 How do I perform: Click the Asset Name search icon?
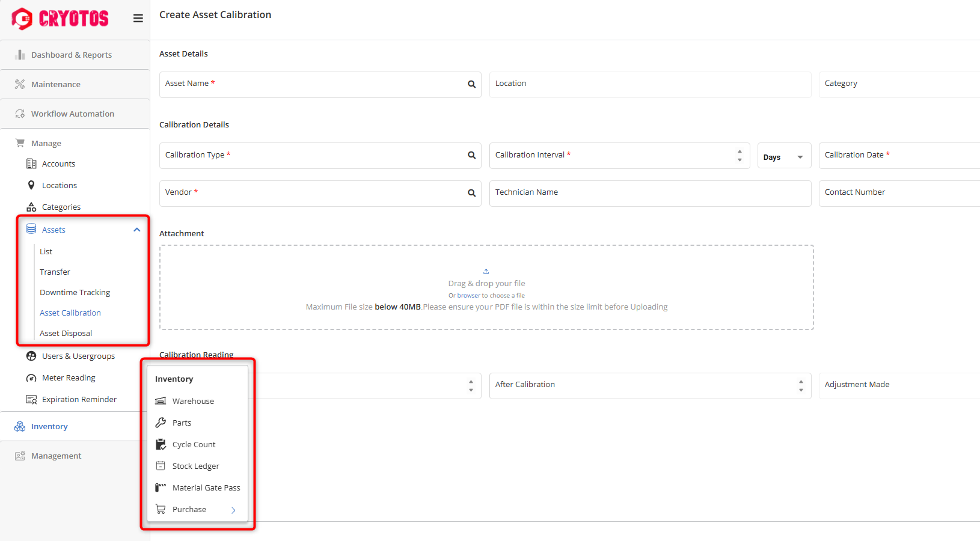tap(471, 85)
